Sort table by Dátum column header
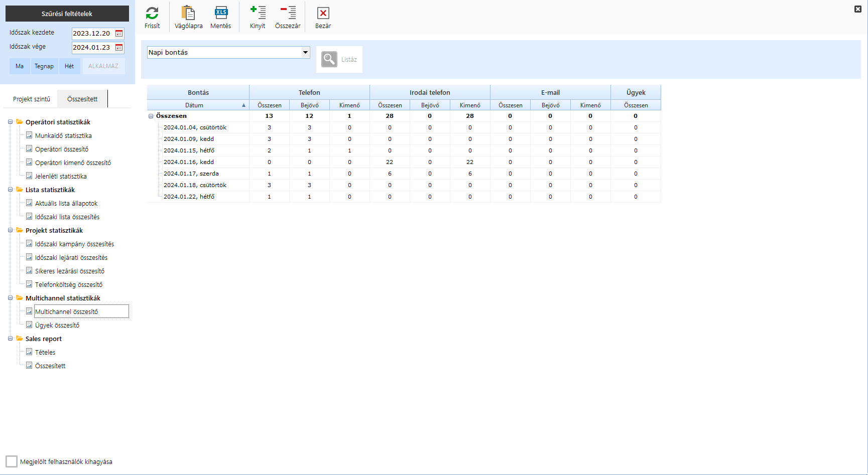This screenshot has height=475, width=868. 194,105
